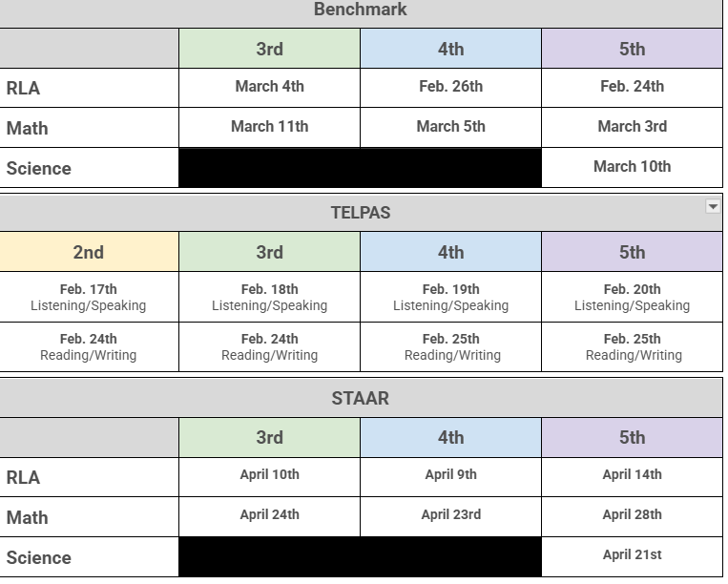Viewport: 728px width, 584px height.
Task: Click the Feb. 19th Listening/Speaking cell
Action: tap(450, 297)
